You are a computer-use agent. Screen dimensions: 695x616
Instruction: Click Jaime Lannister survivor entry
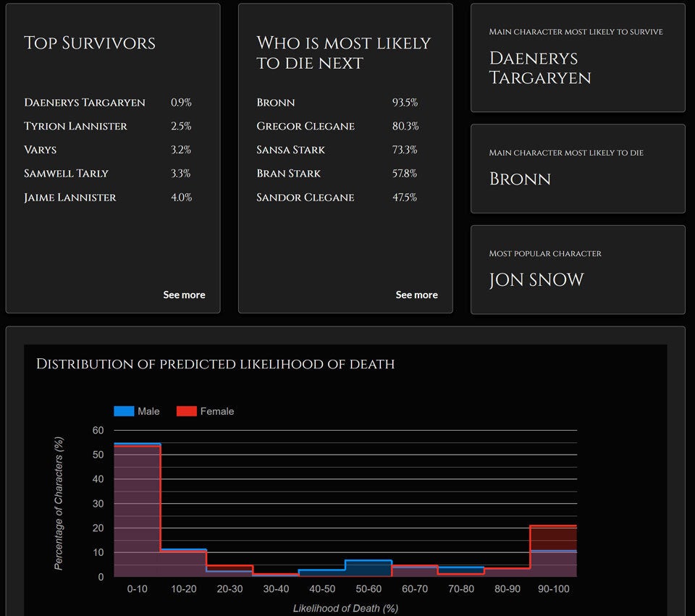[70, 198]
